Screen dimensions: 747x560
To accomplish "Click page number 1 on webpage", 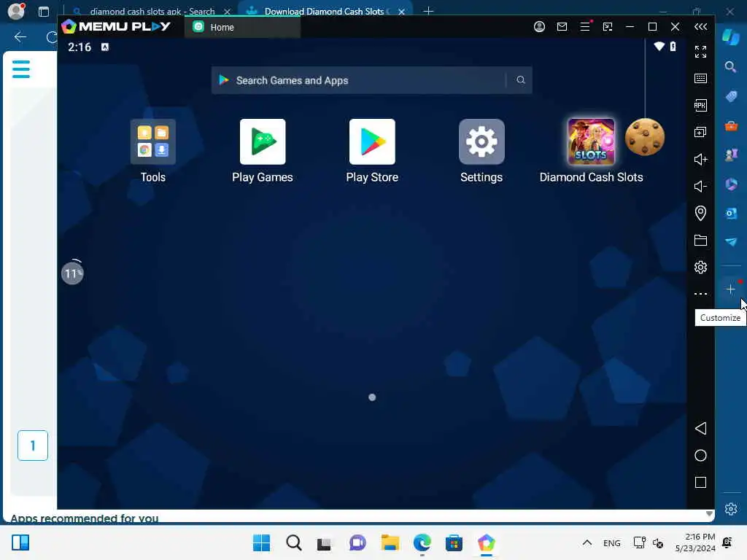I will (33, 446).
